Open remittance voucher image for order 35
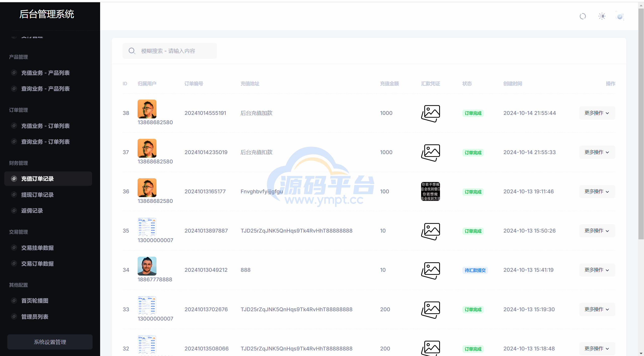 click(430, 231)
